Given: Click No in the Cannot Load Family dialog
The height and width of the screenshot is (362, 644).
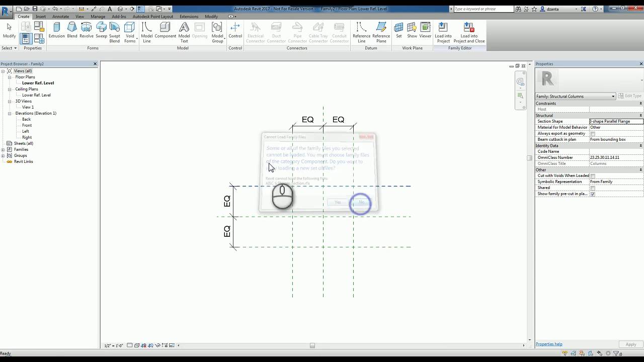Looking at the screenshot, I should click(361, 202).
